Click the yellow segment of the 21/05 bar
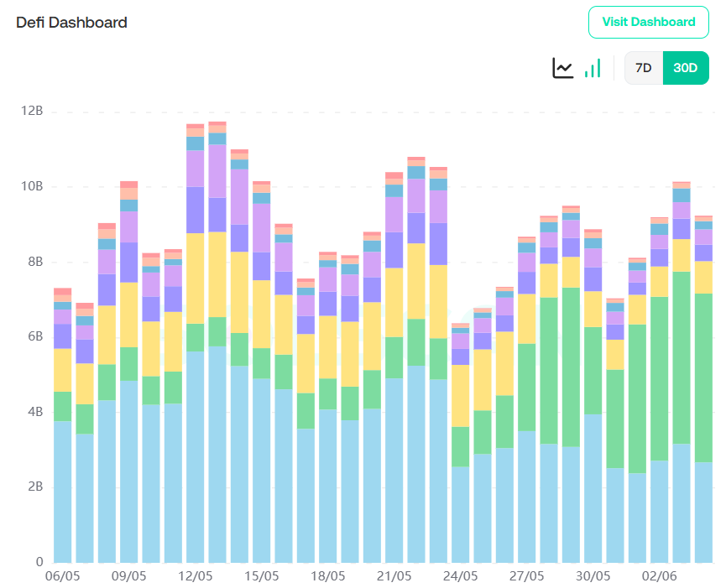Image resolution: width=726 pixels, height=588 pixels. coord(394,302)
